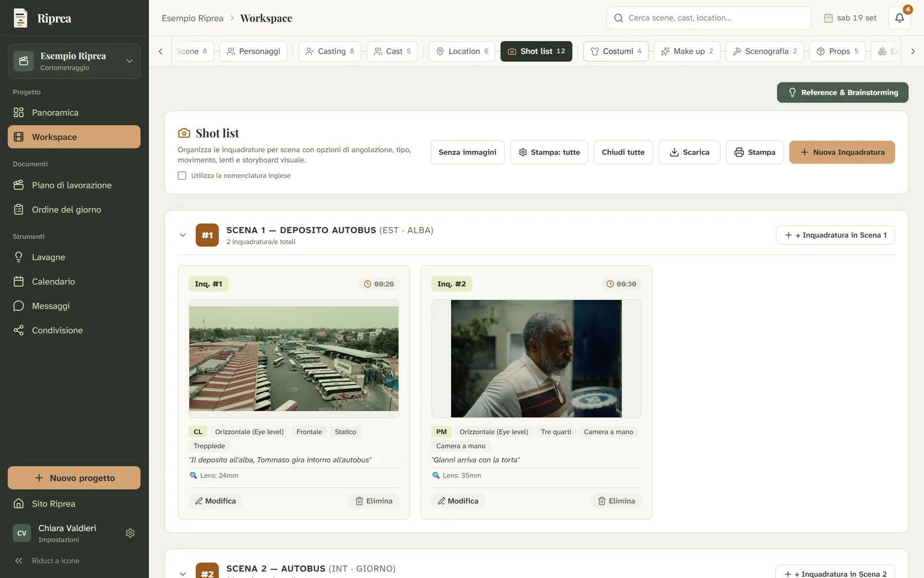The image size is (924, 578).
Task: Open the Calendario tool
Action: (74, 281)
